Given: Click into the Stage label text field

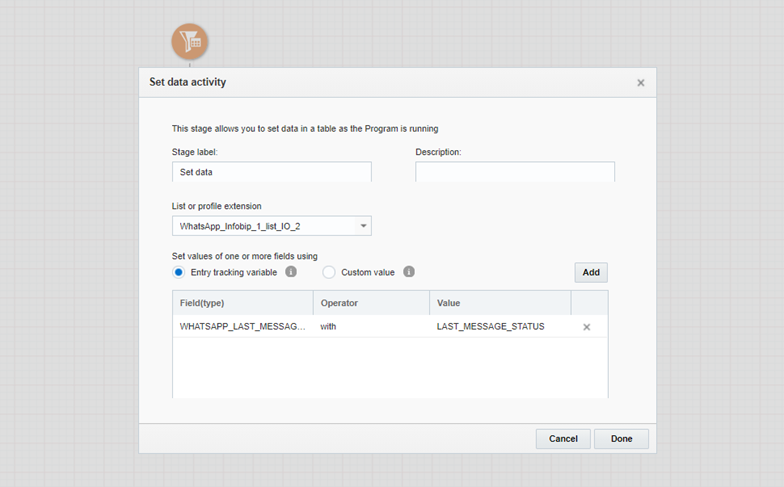Looking at the screenshot, I should click(x=271, y=172).
